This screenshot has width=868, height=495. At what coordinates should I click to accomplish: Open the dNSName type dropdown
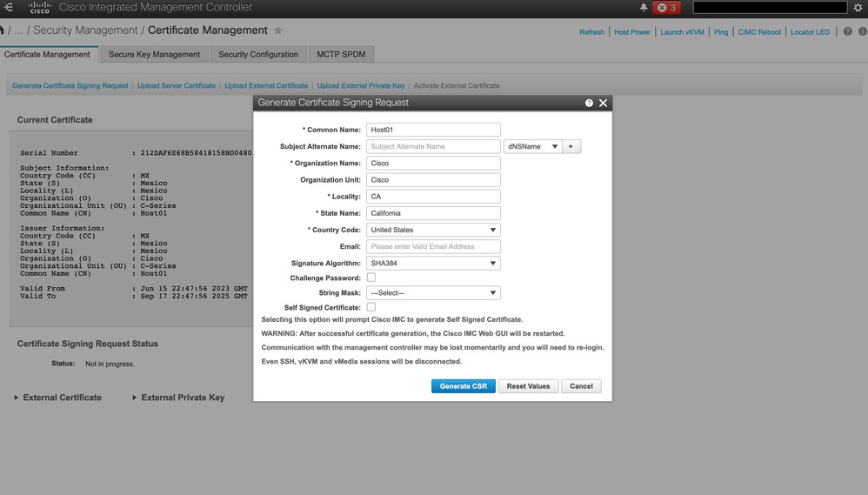point(532,146)
